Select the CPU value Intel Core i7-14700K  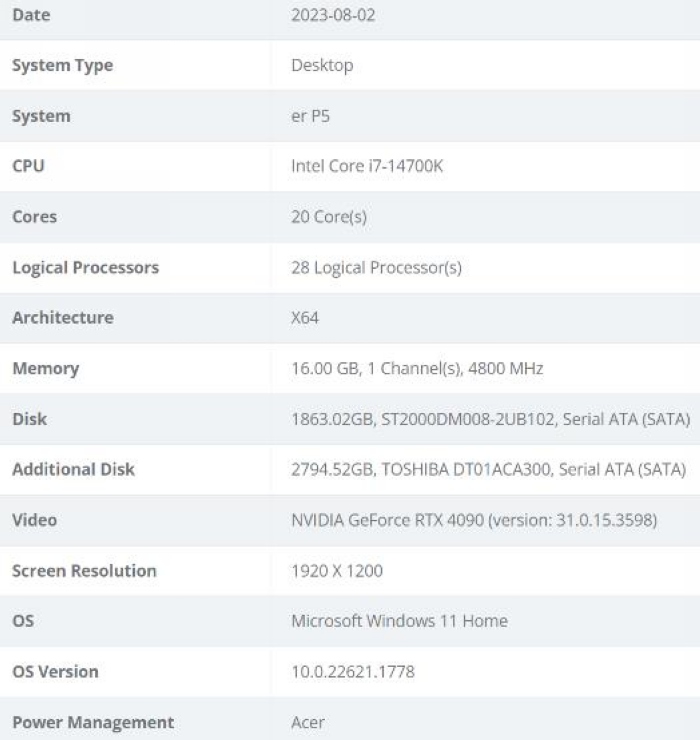367,166
